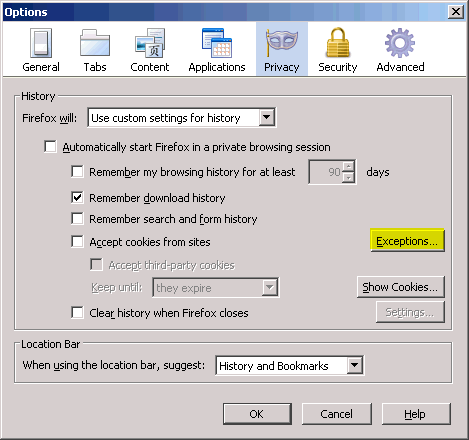Switch to the Applications panel icon
Viewport: 469px width, 440px height.
[x=217, y=43]
